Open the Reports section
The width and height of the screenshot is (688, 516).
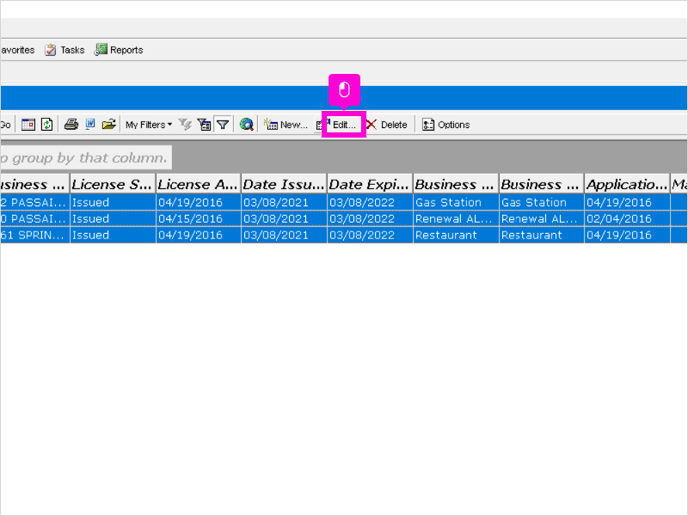119,50
